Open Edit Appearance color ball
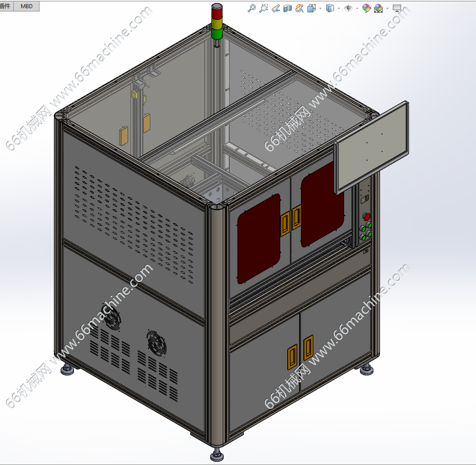This screenshot has height=465, width=476. coord(366,8)
